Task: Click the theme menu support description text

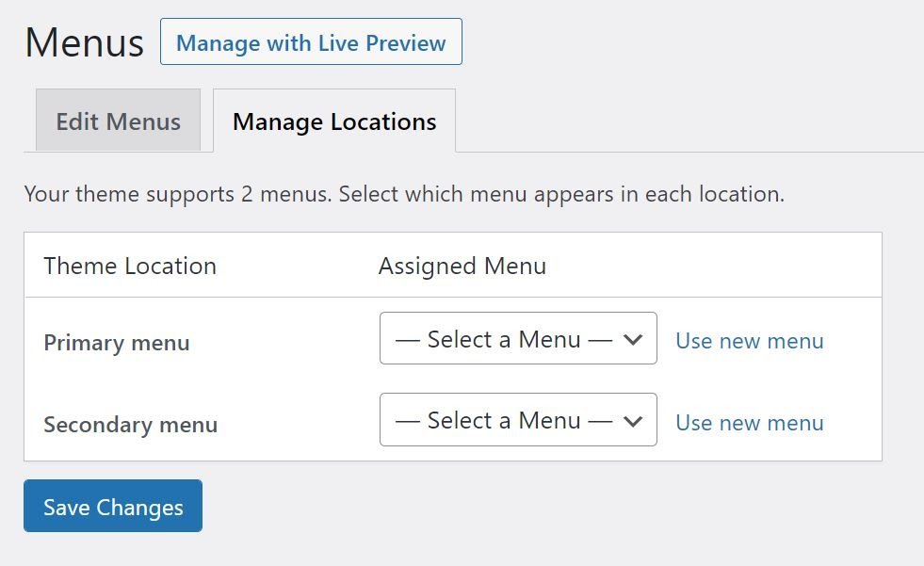Action: point(405,194)
